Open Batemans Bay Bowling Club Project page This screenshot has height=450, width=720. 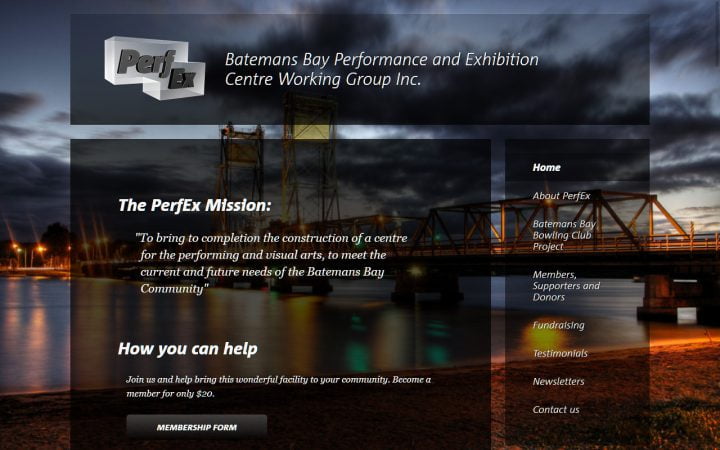(564, 235)
